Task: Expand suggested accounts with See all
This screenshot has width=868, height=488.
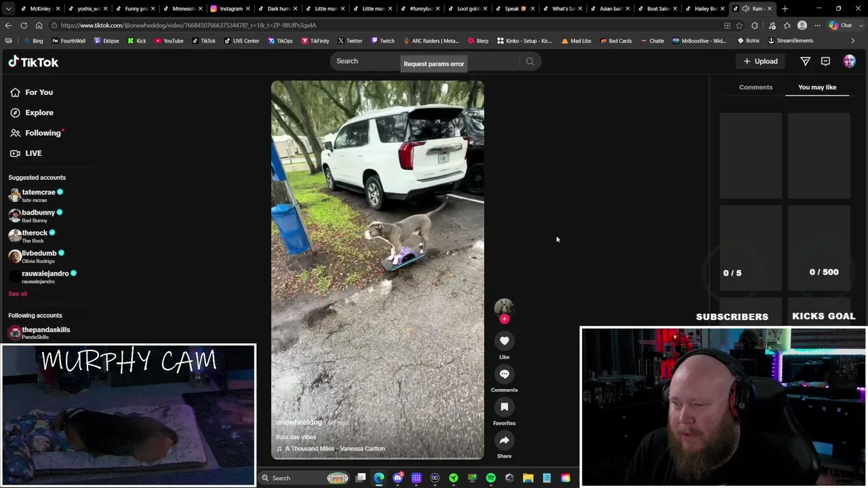Action: tap(18, 294)
